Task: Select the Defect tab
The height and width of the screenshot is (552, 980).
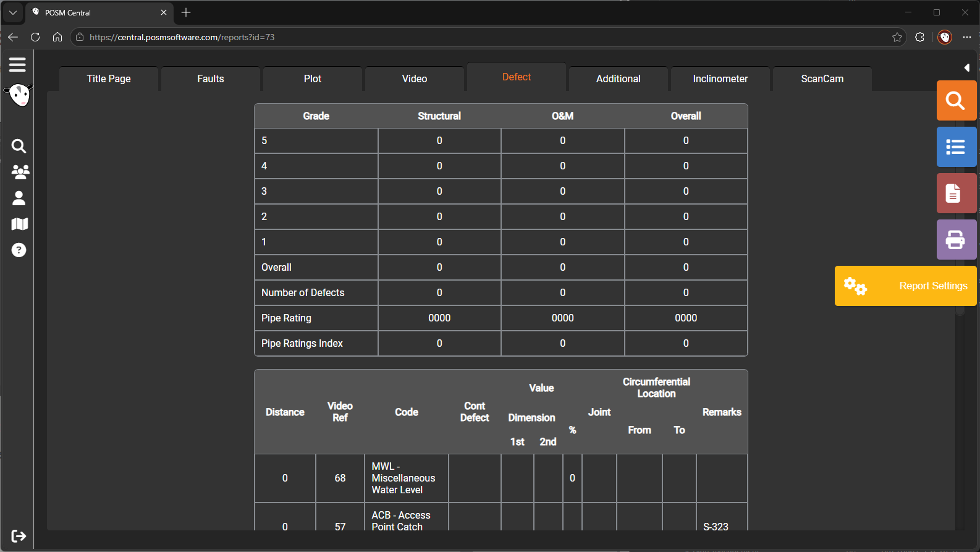Action: coord(517,77)
